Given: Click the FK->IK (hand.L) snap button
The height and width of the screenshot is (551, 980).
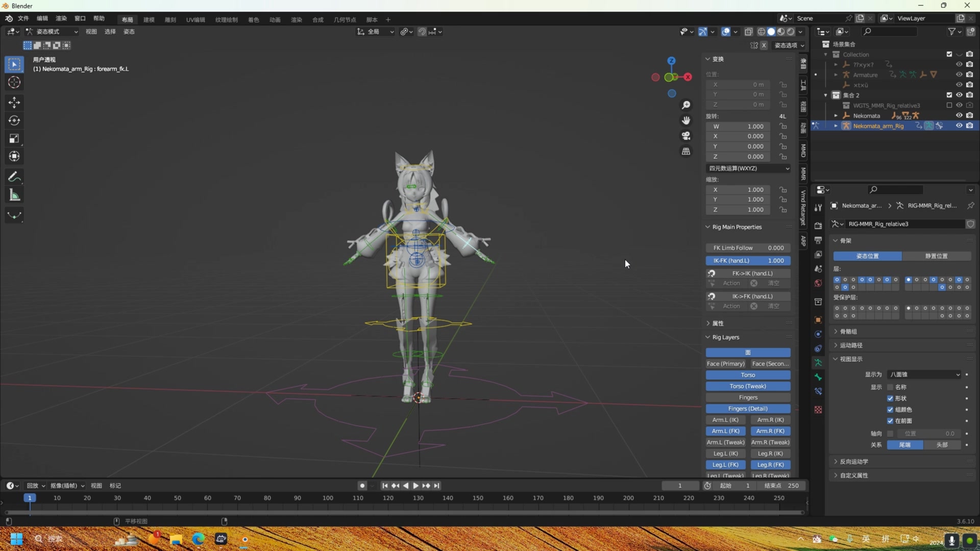Looking at the screenshot, I should (752, 273).
